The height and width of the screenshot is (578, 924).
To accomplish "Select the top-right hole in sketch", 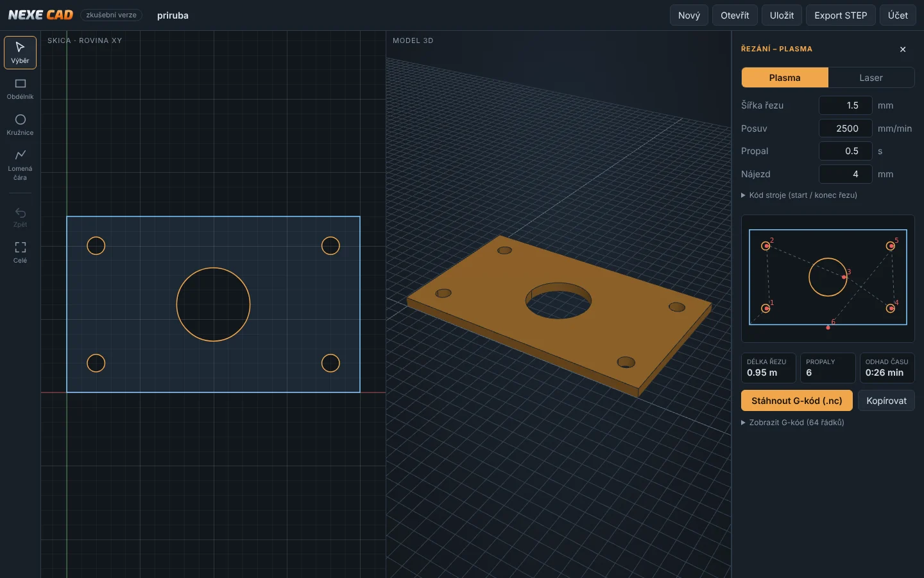I will (x=330, y=246).
